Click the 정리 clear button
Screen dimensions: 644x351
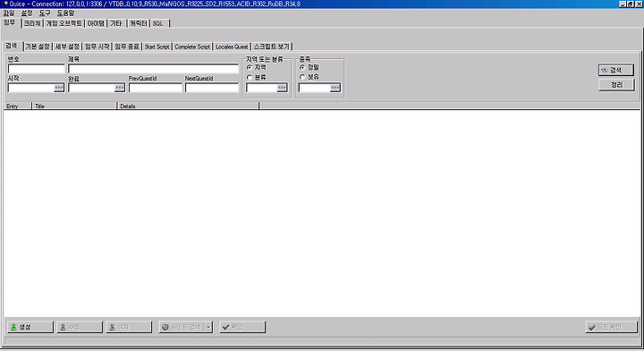click(x=616, y=85)
